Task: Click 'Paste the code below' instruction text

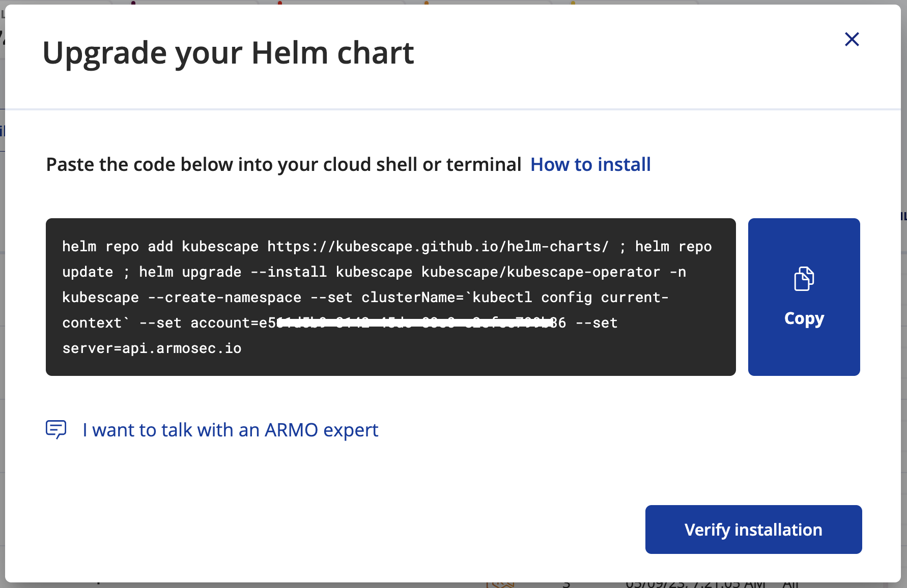Action: coord(284,165)
